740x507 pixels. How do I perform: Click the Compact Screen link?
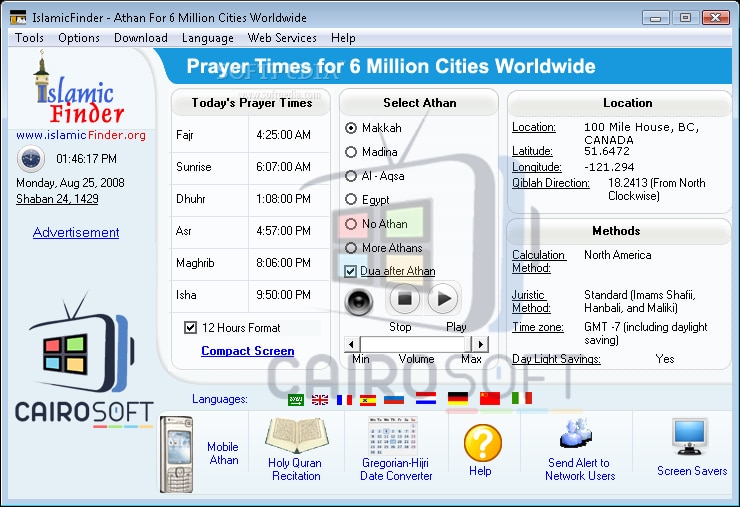tap(248, 351)
